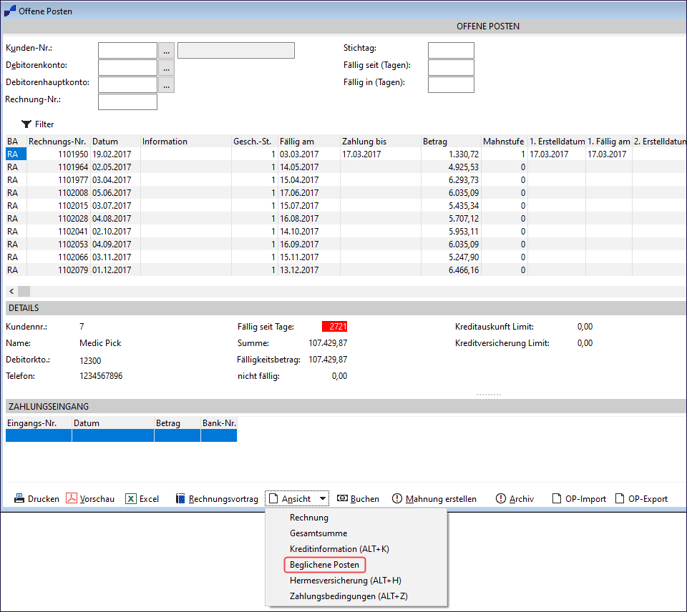Select invoice row 1102066
Viewport: 687px width, 612px height.
tap(345, 257)
